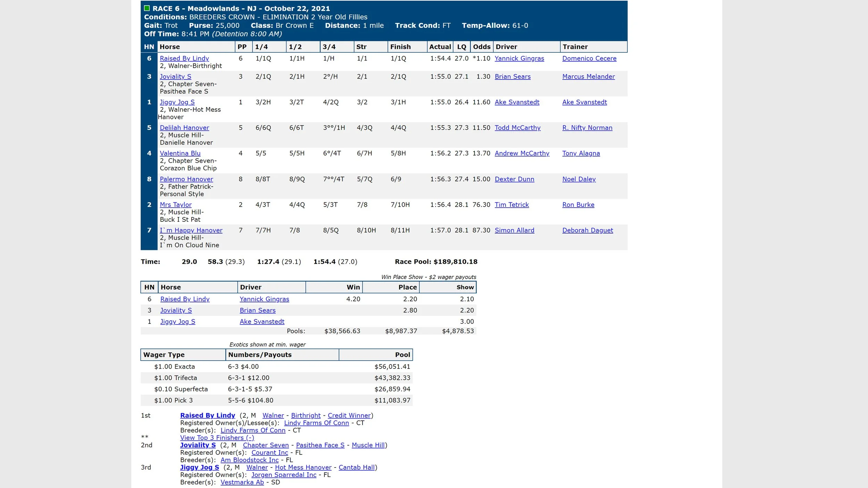The height and width of the screenshot is (488, 868).
Task: Click the $38,566.63 win pool value
Action: point(342,331)
